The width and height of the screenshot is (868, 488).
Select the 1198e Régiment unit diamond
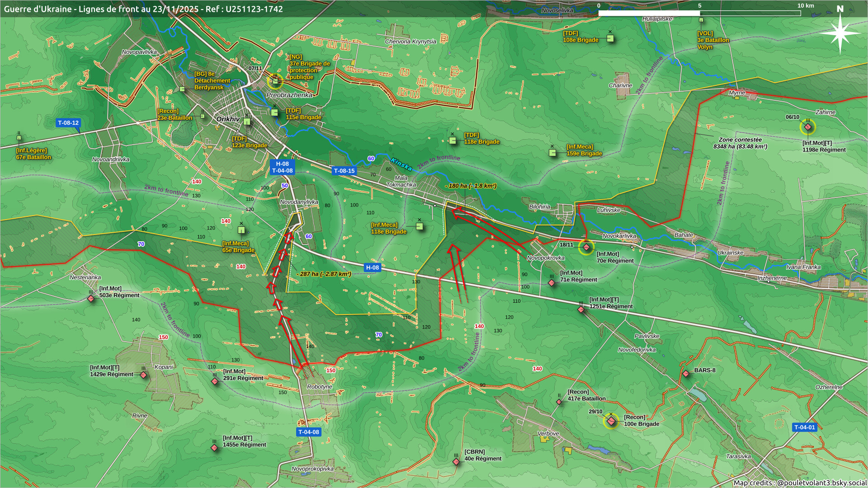[808, 127]
